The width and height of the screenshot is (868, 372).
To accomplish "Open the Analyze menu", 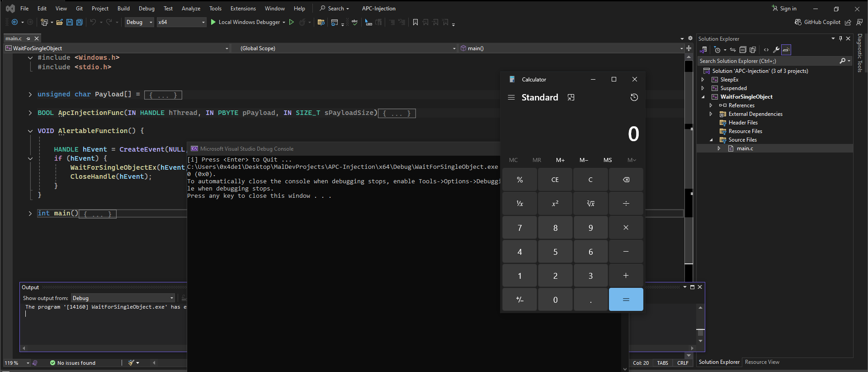I will (191, 9).
